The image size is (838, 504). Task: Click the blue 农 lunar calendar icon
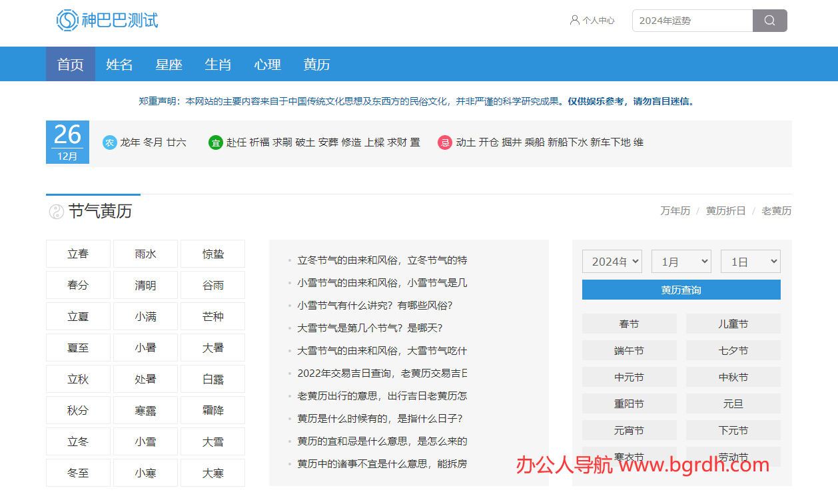click(x=110, y=142)
